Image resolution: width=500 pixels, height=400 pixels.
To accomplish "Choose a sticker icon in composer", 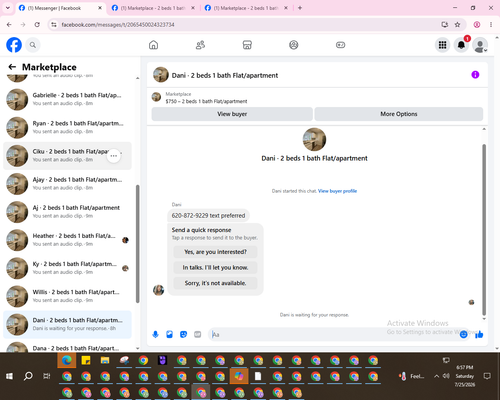I will point(183,334).
